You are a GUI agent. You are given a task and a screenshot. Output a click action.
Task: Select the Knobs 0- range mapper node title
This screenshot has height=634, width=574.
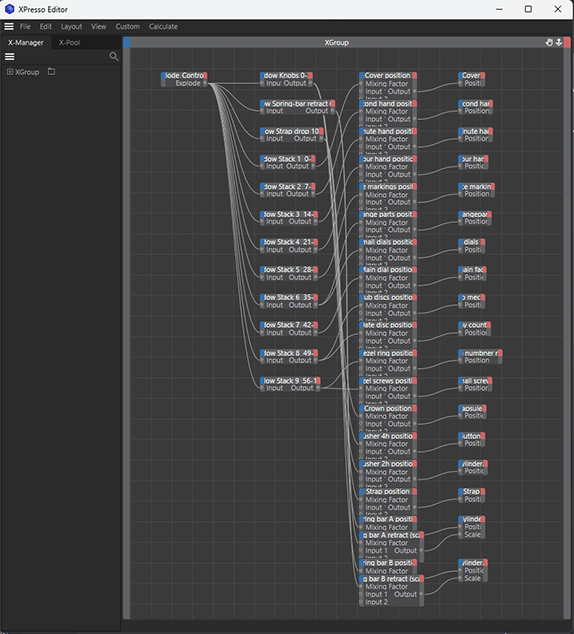point(286,75)
